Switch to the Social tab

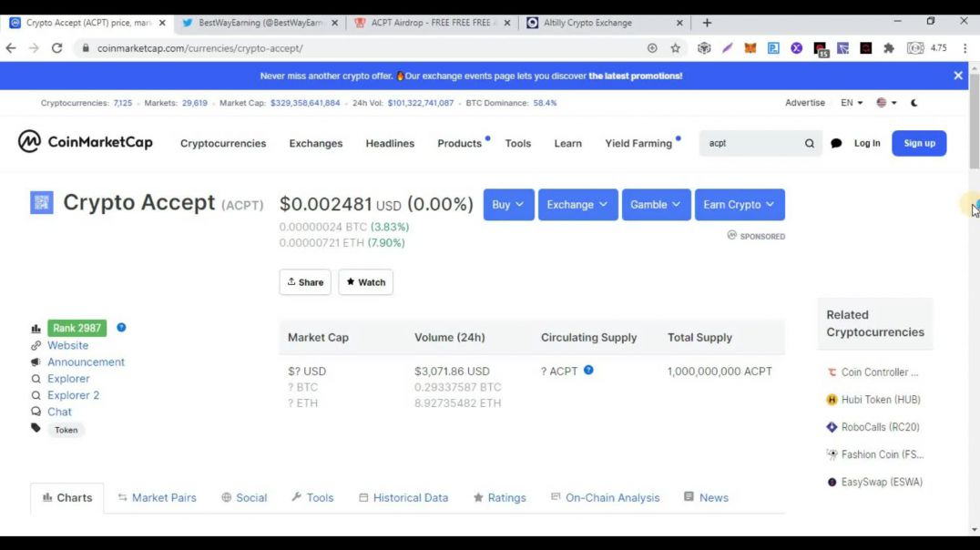(244, 497)
